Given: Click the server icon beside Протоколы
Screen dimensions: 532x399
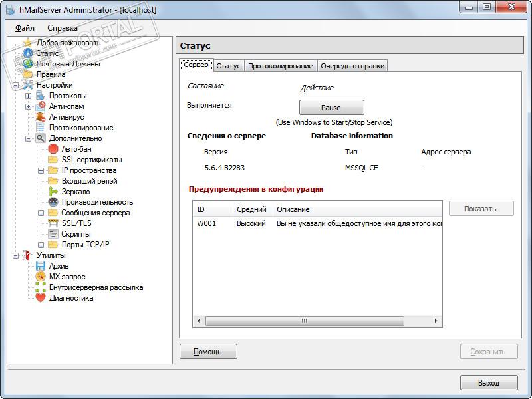Looking at the screenshot, I should [x=41, y=96].
